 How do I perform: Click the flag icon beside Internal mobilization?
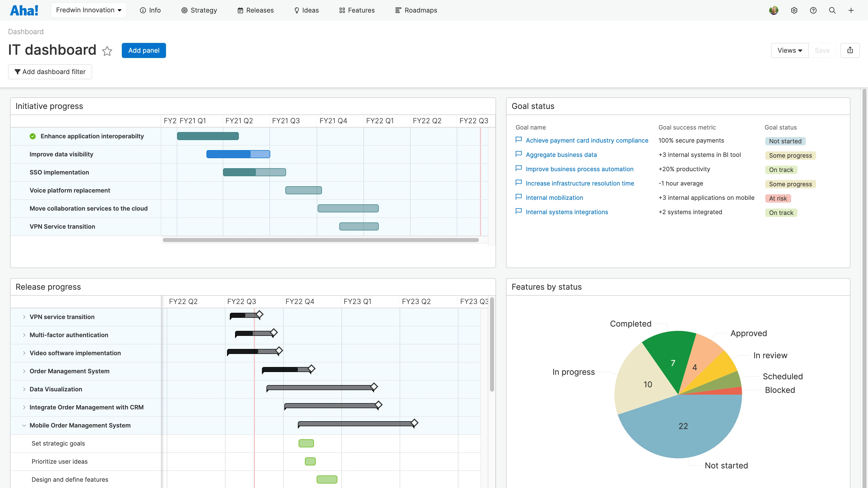click(x=519, y=197)
